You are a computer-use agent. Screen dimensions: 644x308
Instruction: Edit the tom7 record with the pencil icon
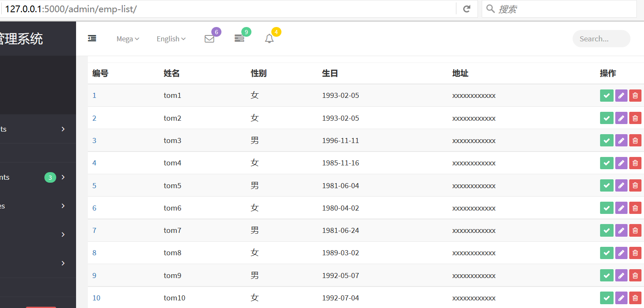click(621, 230)
